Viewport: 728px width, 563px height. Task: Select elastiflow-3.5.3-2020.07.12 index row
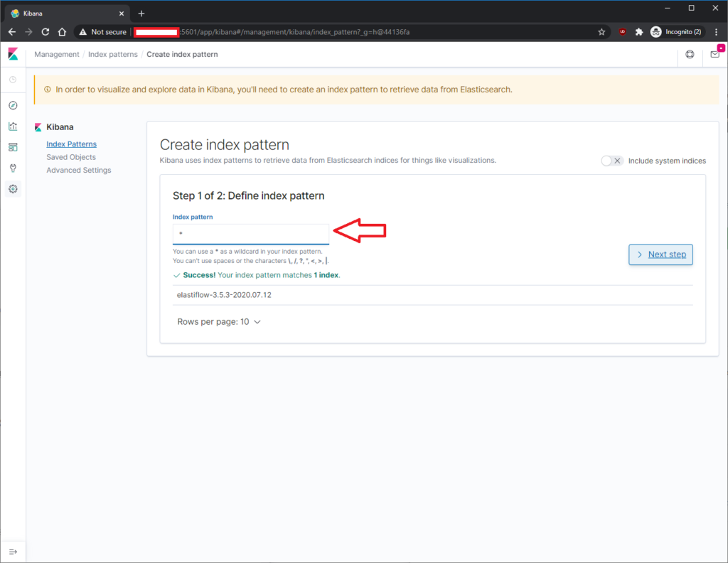(x=433, y=295)
